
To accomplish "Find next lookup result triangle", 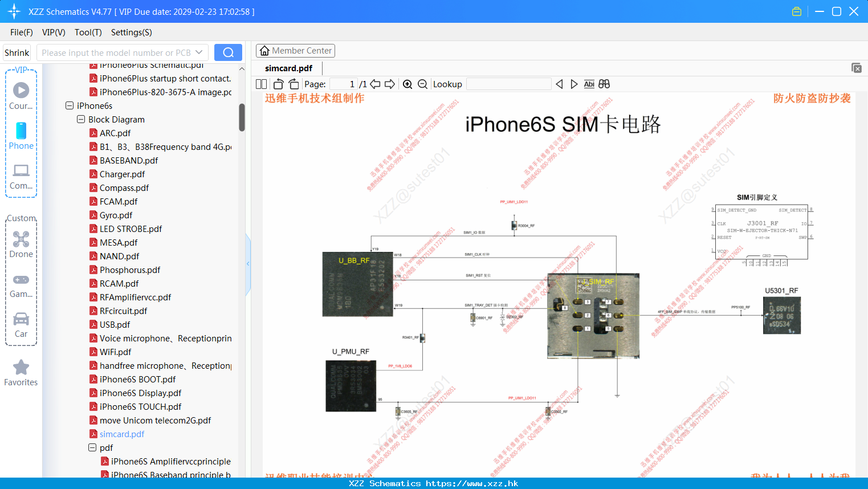I will (574, 84).
